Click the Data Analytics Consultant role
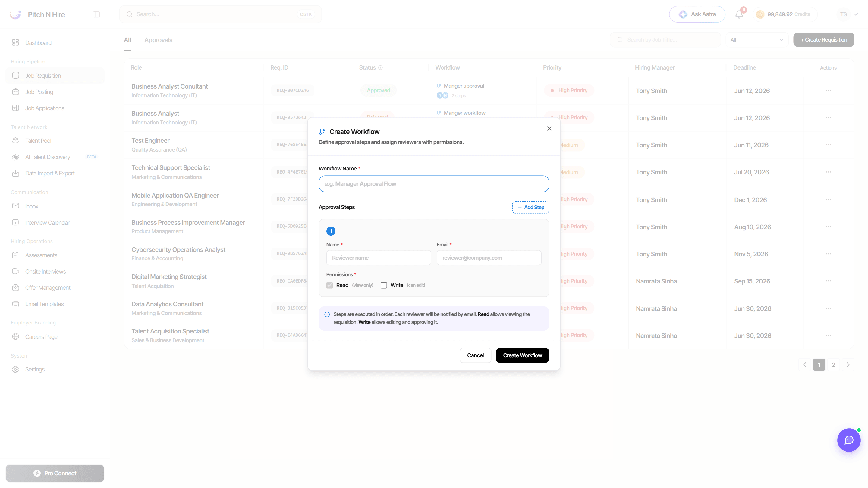Image resolution: width=868 pixels, height=488 pixels. coord(168,304)
